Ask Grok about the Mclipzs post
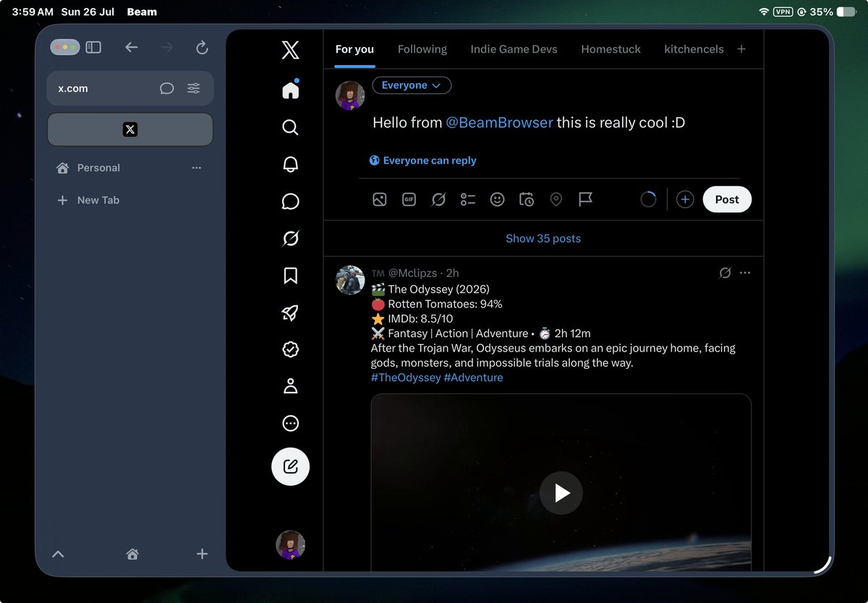This screenshot has width=868, height=603. 725,273
